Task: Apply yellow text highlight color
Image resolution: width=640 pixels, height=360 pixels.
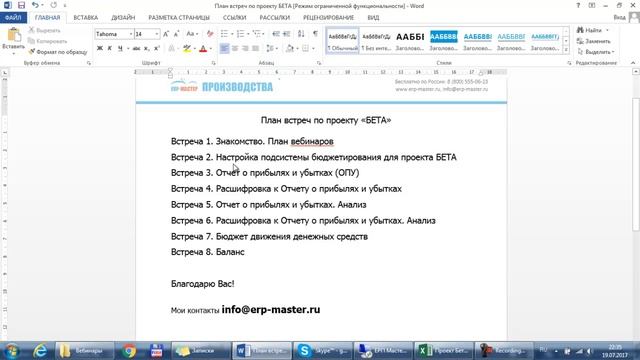Action: [x=187, y=48]
